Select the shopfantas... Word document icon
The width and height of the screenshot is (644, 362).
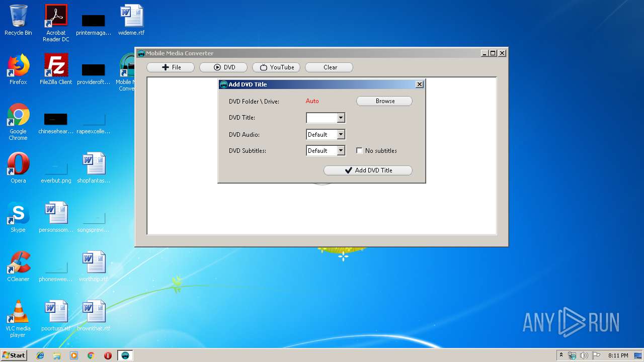click(x=94, y=168)
